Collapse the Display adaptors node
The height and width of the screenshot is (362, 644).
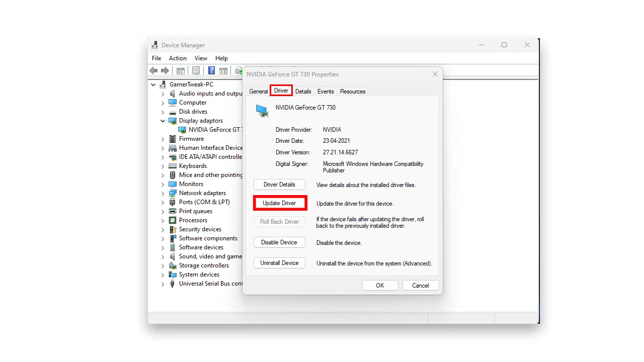(163, 121)
